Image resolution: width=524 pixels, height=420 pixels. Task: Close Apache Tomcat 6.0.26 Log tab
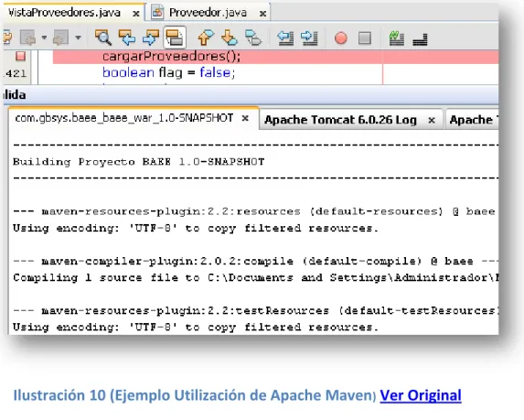pos(432,121)
